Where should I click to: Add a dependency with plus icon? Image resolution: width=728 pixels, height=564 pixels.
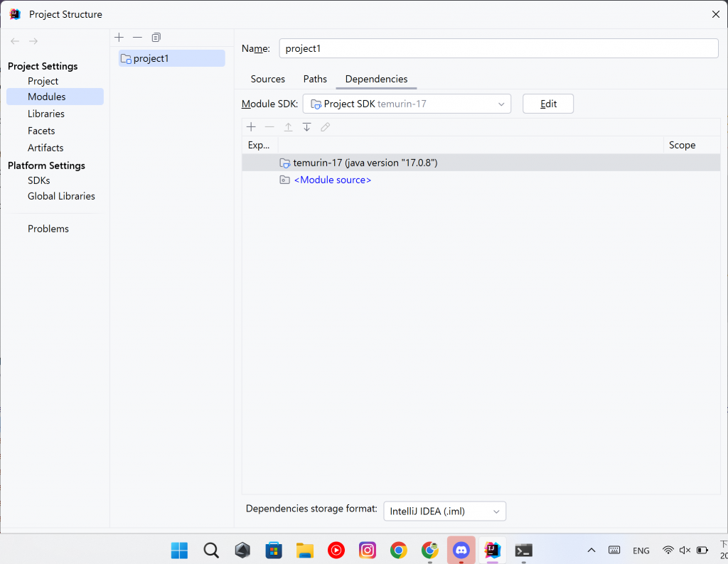coord(251,127)
